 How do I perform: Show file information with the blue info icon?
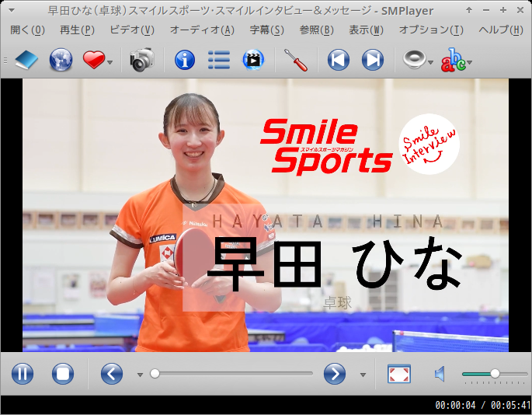tap(185, 60)
